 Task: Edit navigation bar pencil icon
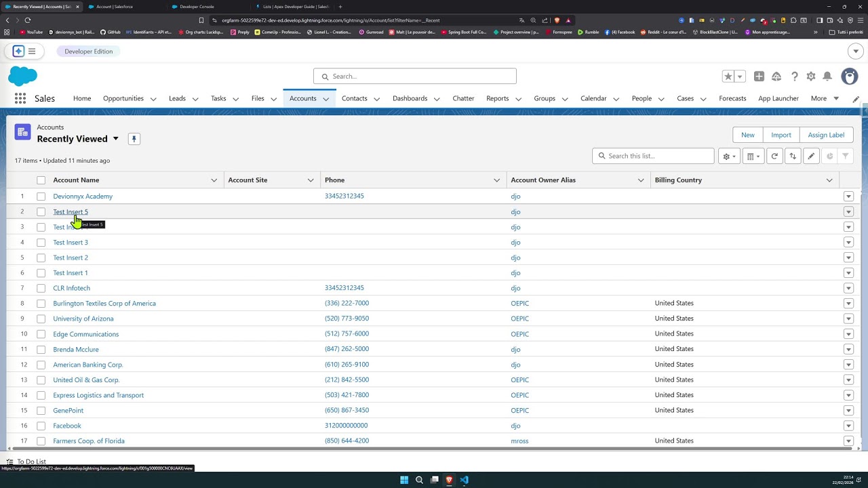856,99
